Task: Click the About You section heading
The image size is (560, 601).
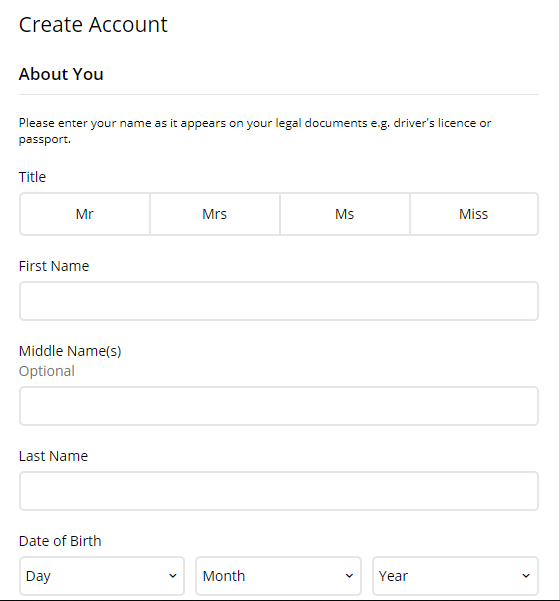Action: pos(61,74)
